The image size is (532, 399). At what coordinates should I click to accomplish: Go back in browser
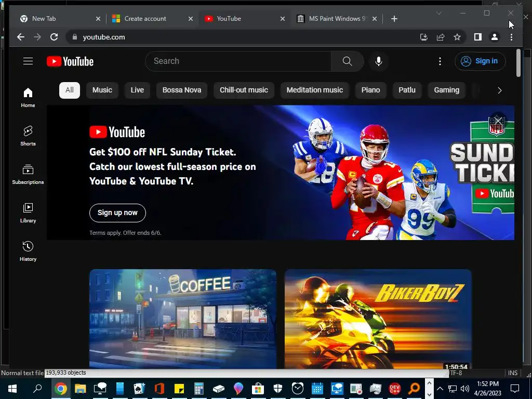tap(21, 37)
